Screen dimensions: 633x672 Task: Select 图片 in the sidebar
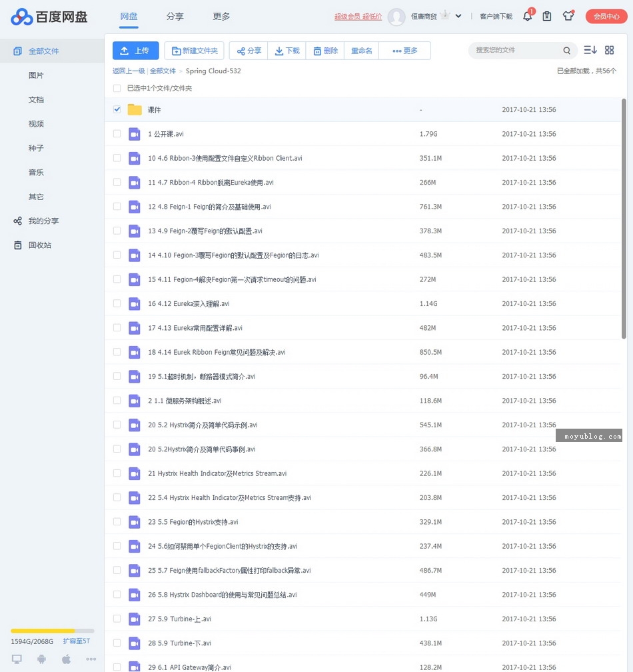pos(36,75)
